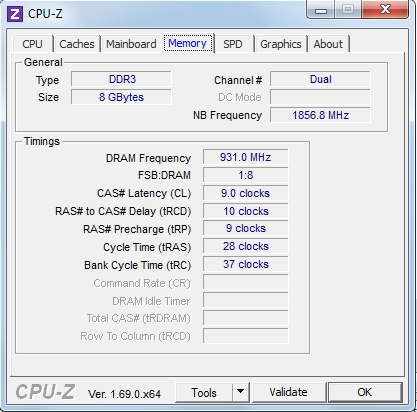Click the Channel # label

238,80
